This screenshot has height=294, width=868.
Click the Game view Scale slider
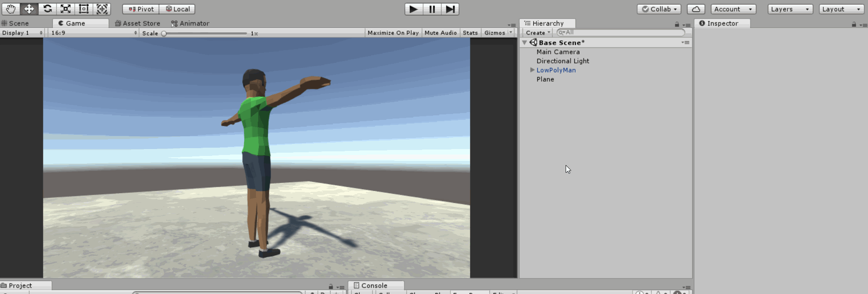(x=205, y=33)
